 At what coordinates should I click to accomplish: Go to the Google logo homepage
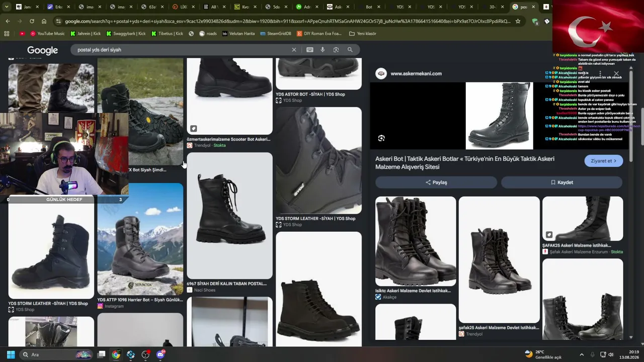pyautogui.click(x=42, y=50)
